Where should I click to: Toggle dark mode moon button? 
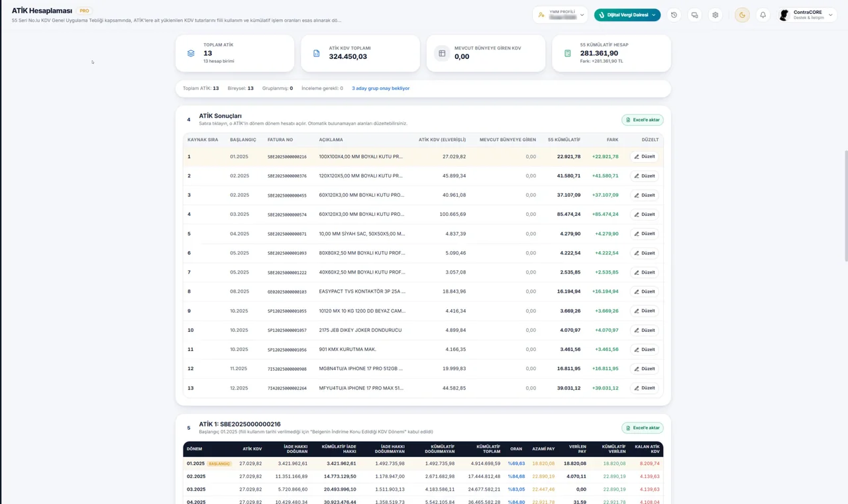(x=742, y=15)
